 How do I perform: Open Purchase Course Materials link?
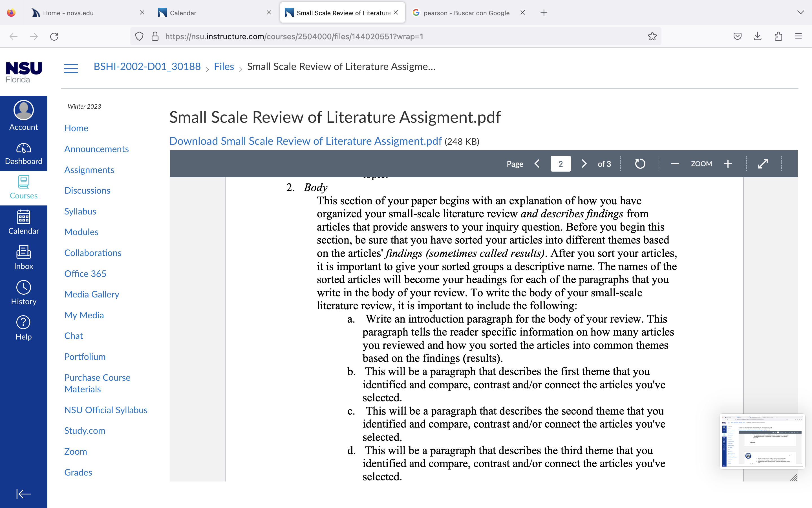click(97, 383)
